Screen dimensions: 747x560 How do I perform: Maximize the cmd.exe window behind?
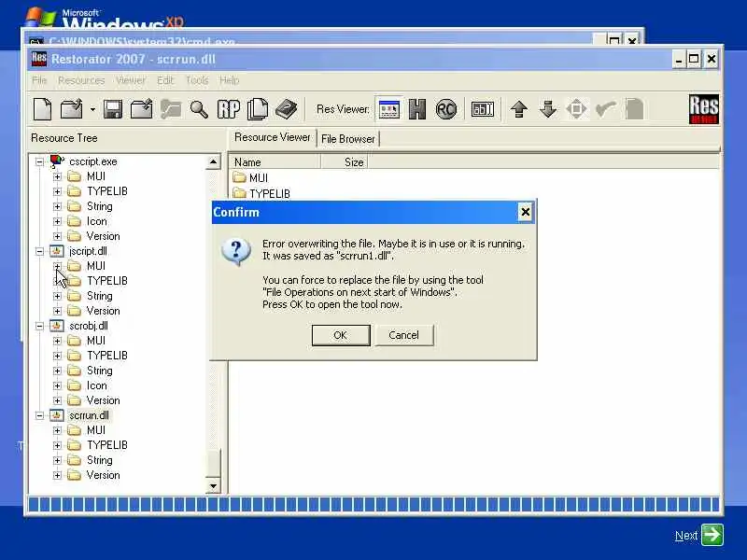pyautogui.click(x=614, y=40)
